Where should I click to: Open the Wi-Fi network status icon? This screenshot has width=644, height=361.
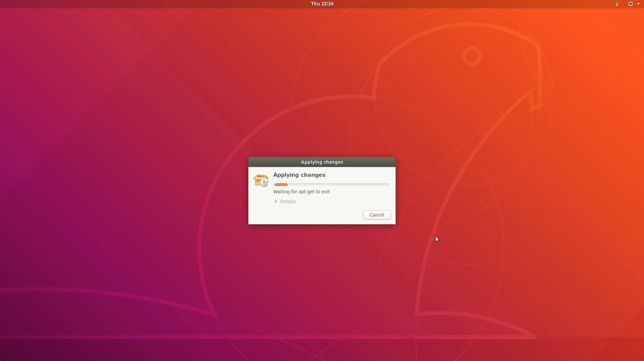point(617,4)
